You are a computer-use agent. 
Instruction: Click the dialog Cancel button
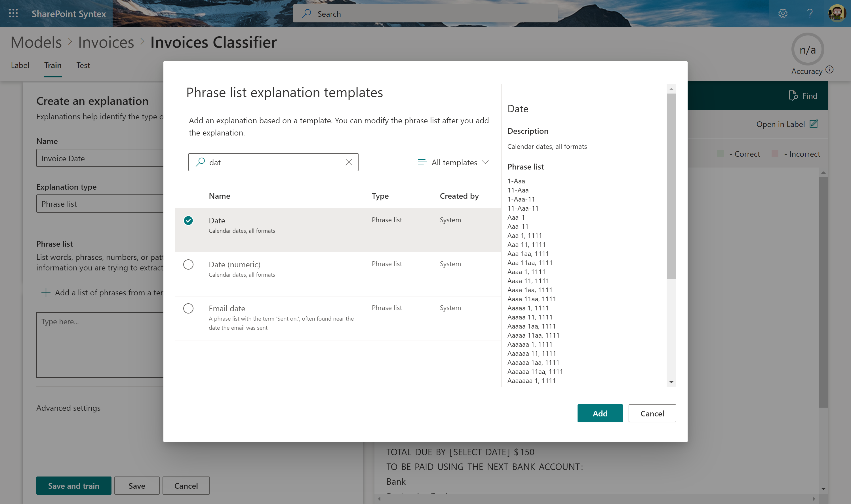click(x=652, y=413)
